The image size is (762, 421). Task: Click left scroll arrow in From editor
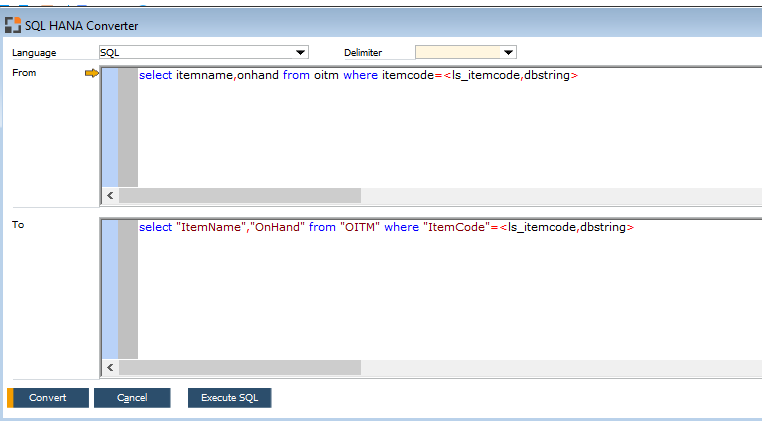point(109,195)
